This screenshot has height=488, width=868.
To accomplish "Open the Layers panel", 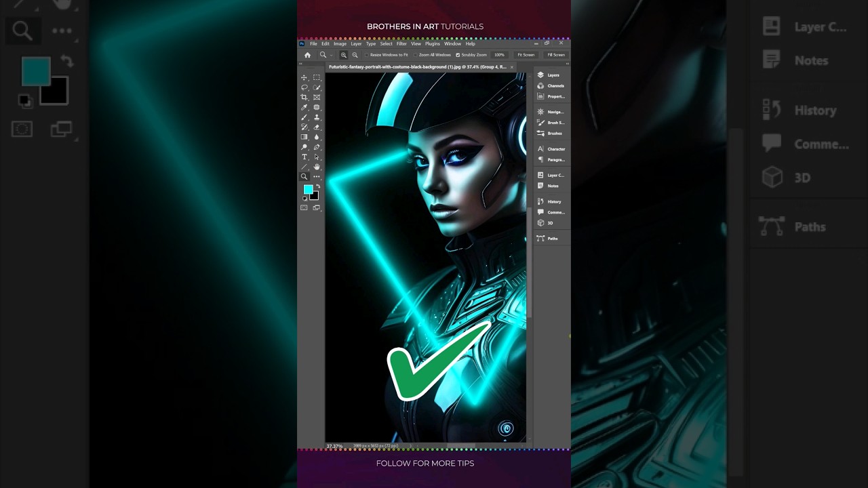I will pos(550,75).
